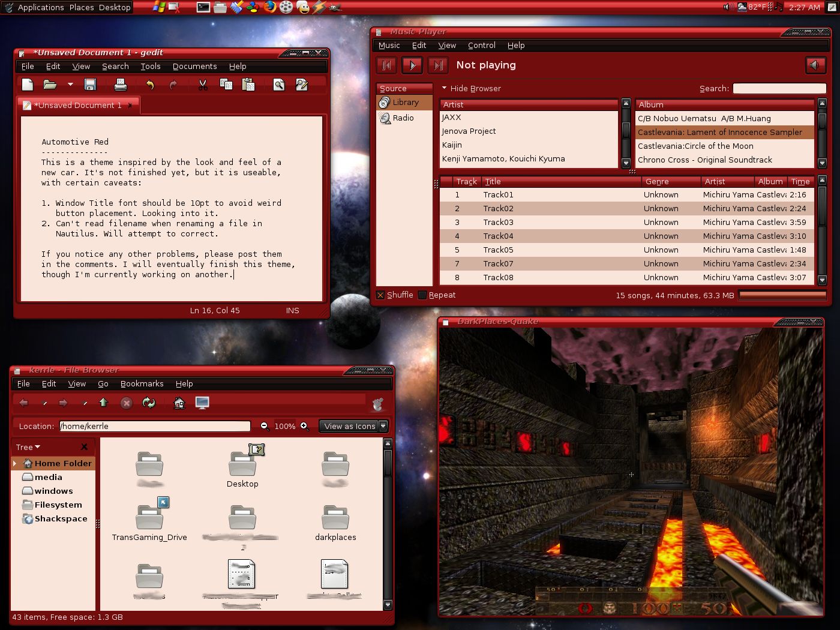The image size is (840, 630).
Task: Enable the Repeat checkbox
Action: (x=422, y=295)
